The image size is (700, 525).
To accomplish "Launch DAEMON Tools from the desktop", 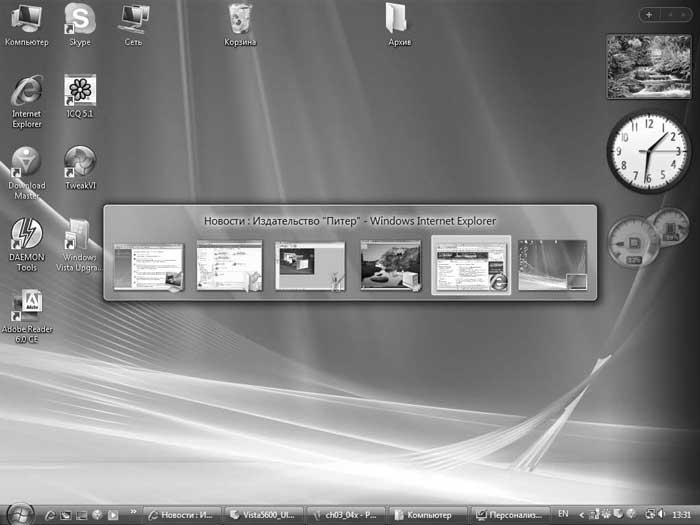I will [26, 234].
